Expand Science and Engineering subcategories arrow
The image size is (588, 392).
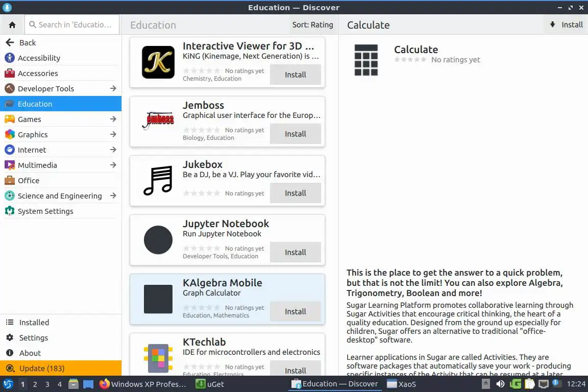pos(113,196)
